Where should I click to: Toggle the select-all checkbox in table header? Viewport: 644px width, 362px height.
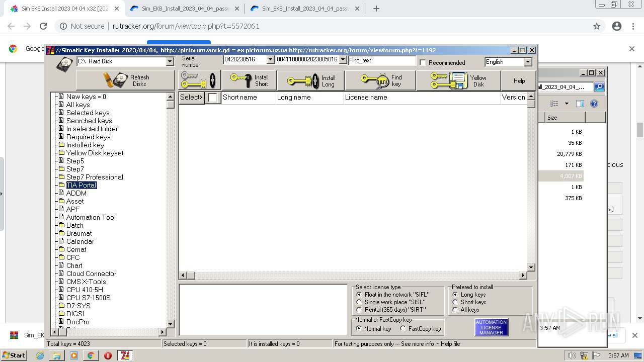pyautogui.click(x=213, y=98)
